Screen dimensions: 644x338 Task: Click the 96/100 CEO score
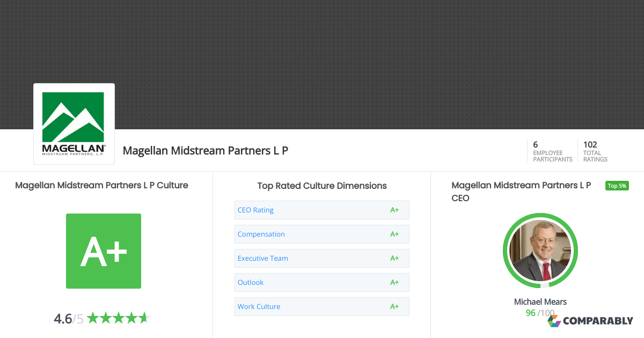click(540, 313)
